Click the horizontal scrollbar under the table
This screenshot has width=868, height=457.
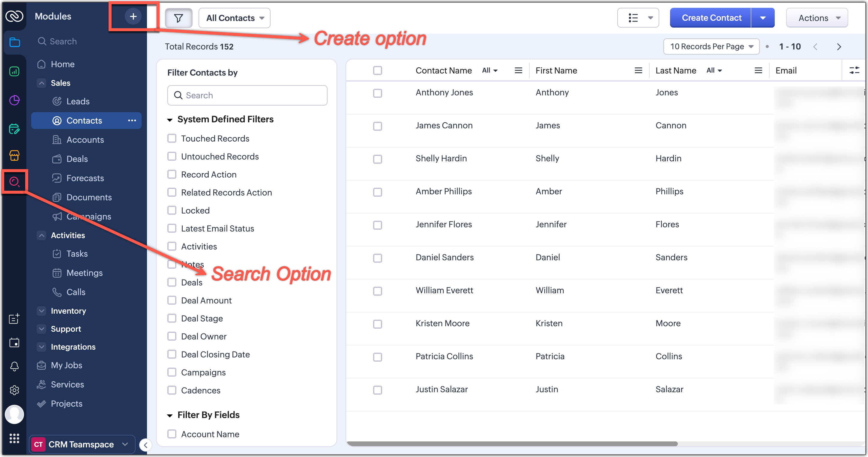click(x=512, y=444)
